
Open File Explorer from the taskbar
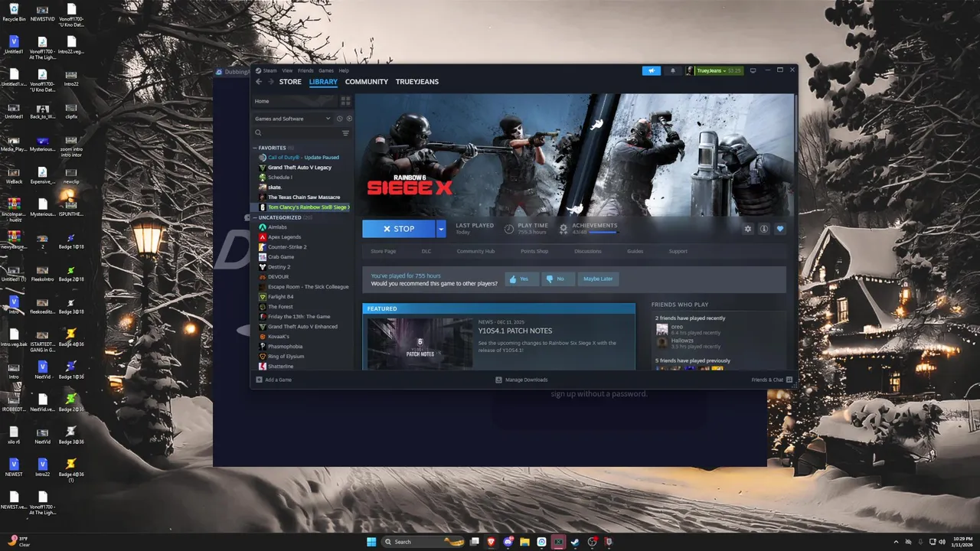click(x=525, y=542)
